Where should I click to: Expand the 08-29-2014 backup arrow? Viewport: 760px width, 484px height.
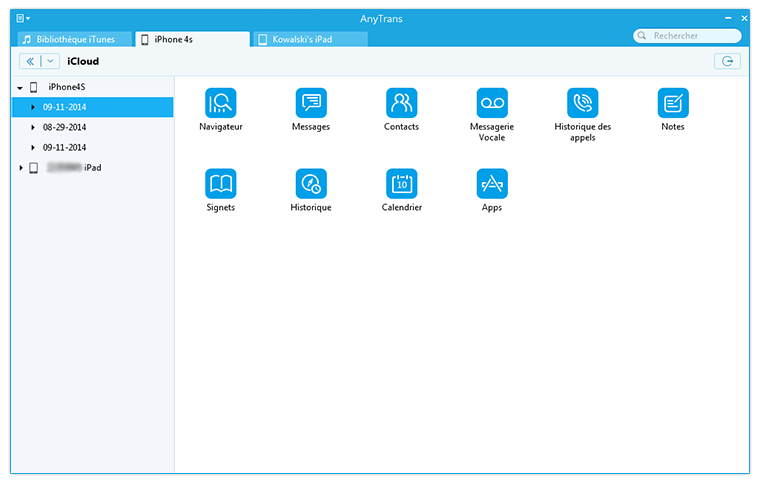tap(33, 127)
